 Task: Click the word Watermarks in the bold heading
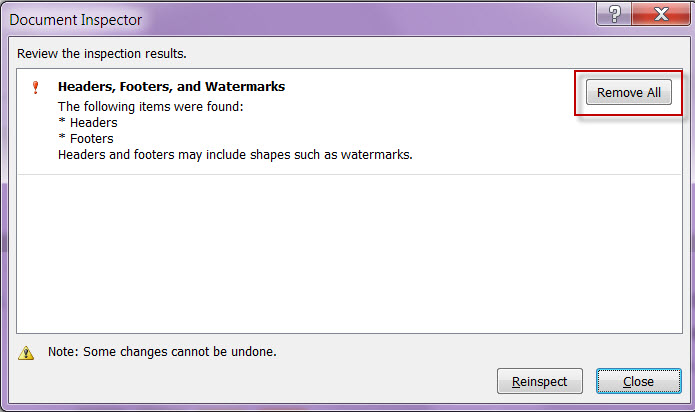(x=245, y=86)
